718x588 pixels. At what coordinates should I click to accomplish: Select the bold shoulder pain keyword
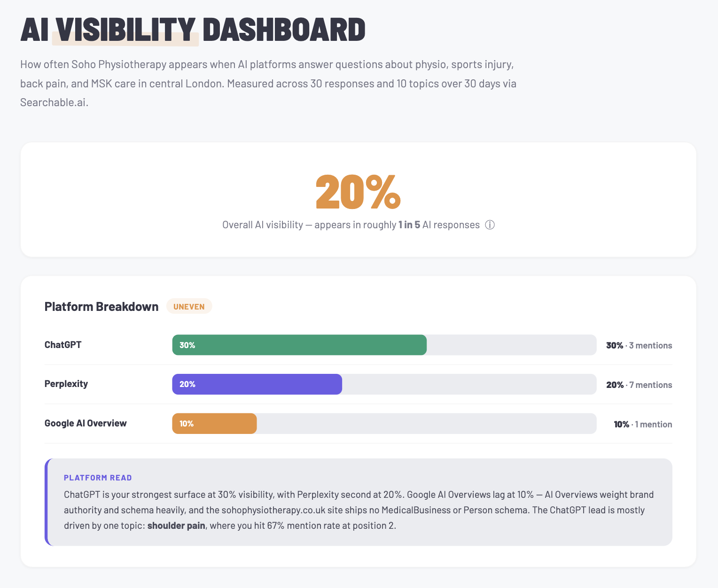pyautogui.click(x=176, y=526)
